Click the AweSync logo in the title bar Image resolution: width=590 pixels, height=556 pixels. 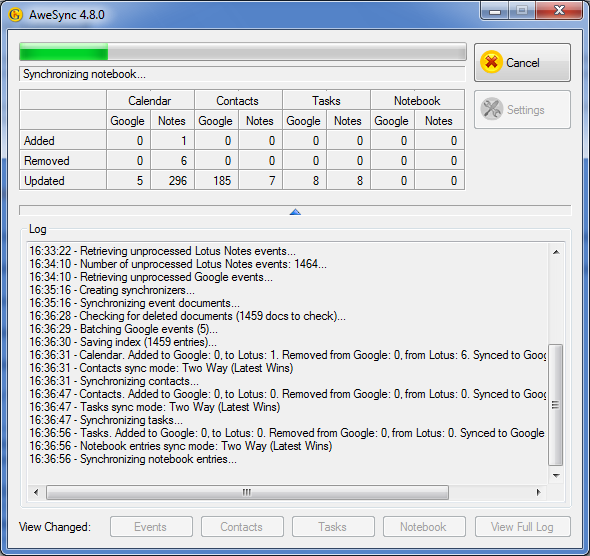pos(15,15)
